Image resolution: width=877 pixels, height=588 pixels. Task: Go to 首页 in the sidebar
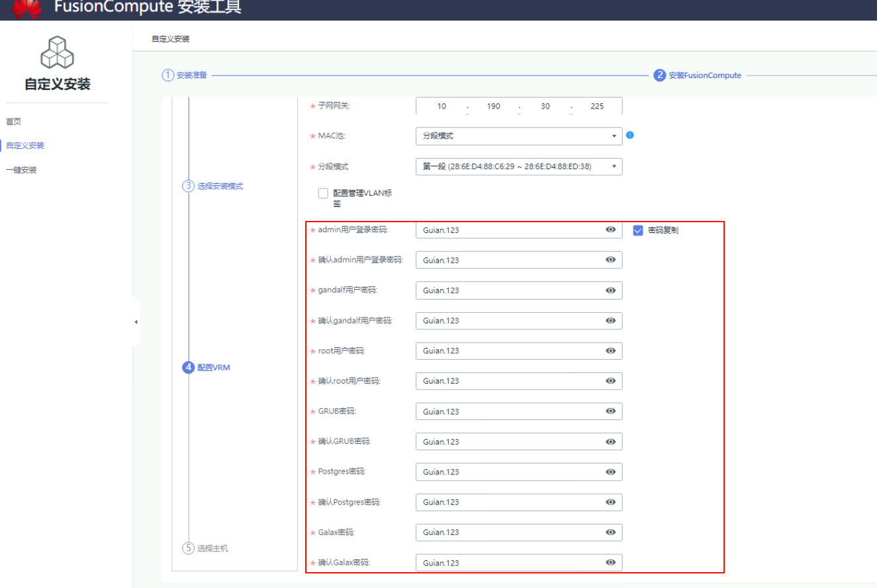(14, 122)
